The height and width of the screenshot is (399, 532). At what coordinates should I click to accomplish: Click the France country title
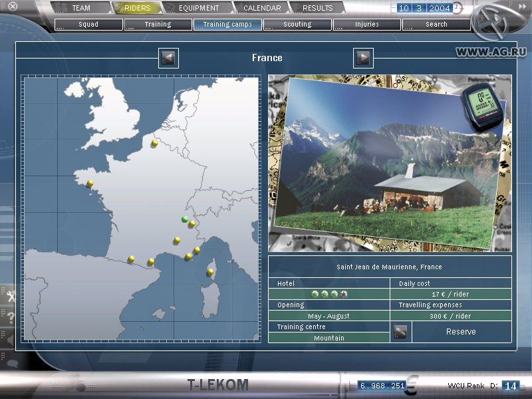point(267,58)
